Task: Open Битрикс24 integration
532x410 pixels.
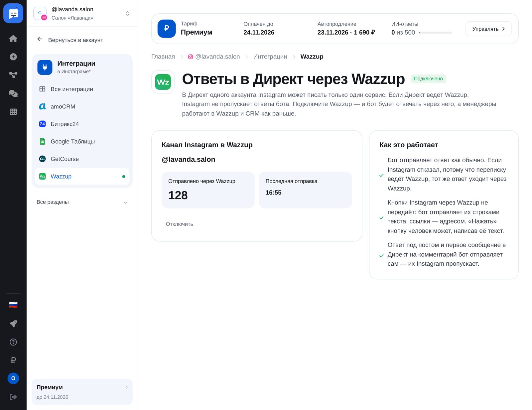Action: 82,124
